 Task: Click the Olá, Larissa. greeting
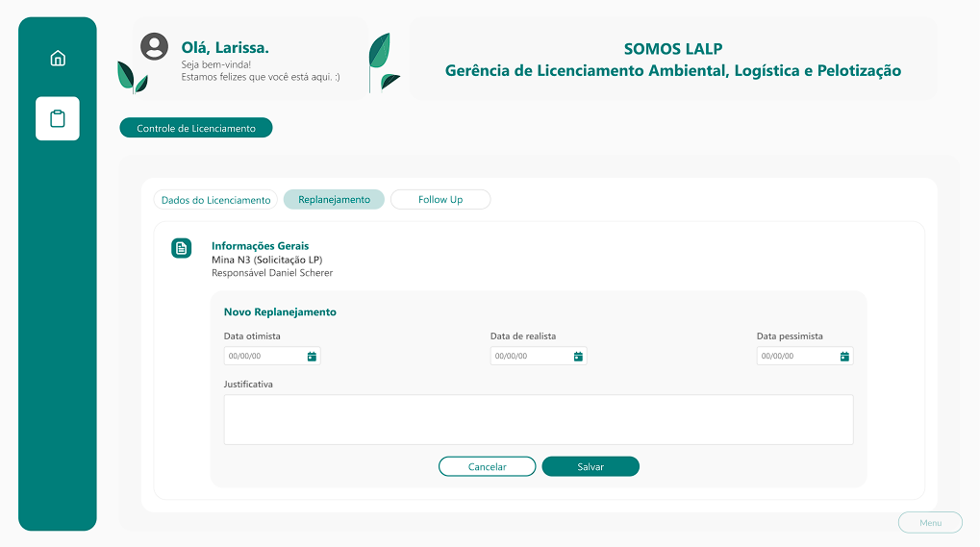click(225, 47)
